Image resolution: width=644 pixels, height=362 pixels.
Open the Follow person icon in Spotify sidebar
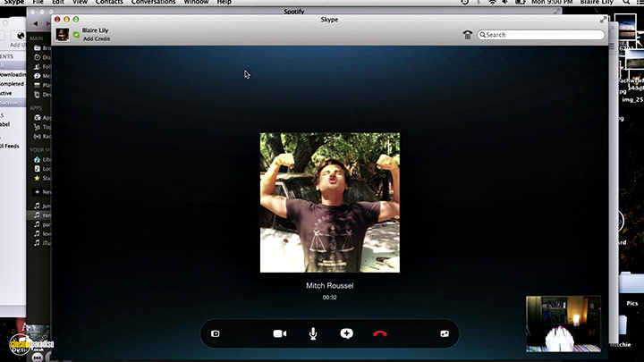coord(37,66)
